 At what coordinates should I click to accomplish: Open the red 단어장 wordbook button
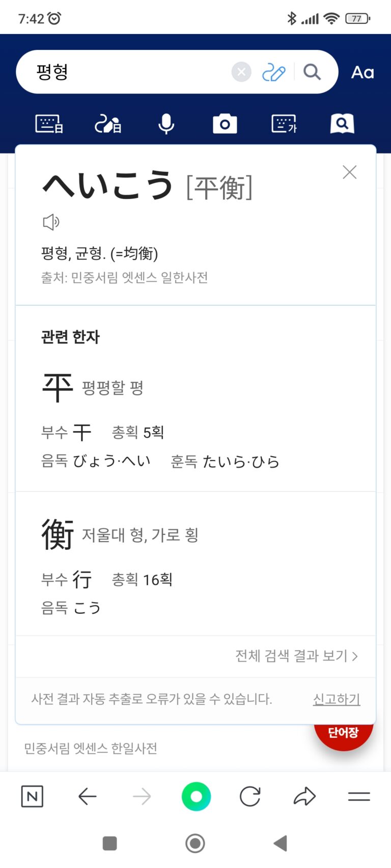click(x=344, y=734)
